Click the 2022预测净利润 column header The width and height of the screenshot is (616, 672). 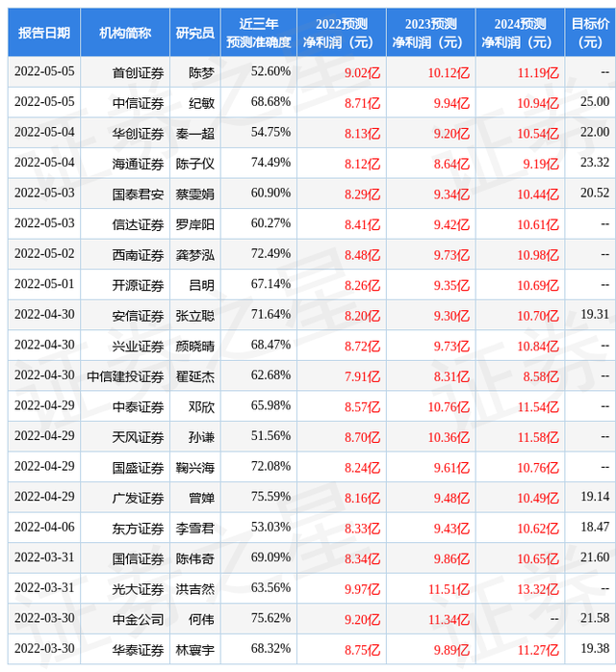point(342,33)
